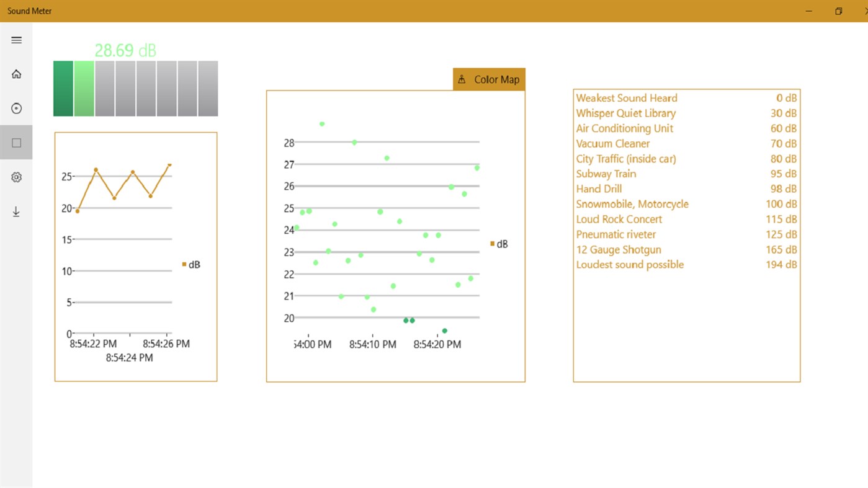Click the orange dB legend marker on scatter chart
The image size is (868, 488).
click(x=492, y=244)
